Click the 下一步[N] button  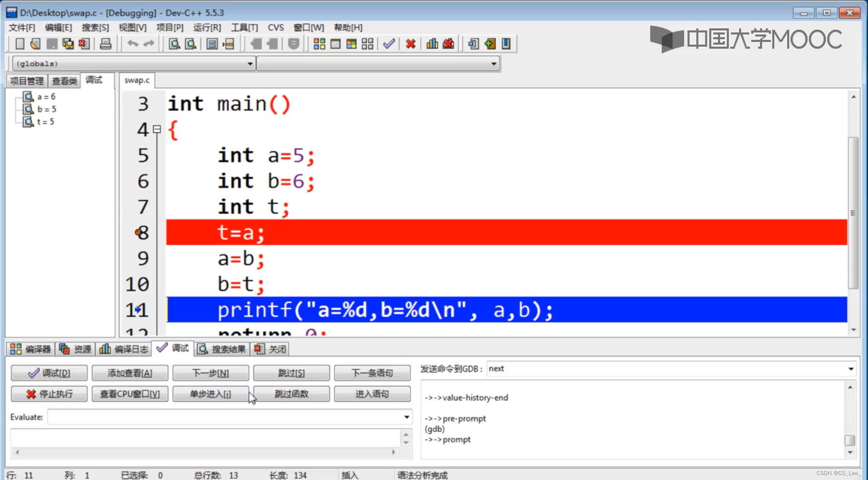[211, 373]
